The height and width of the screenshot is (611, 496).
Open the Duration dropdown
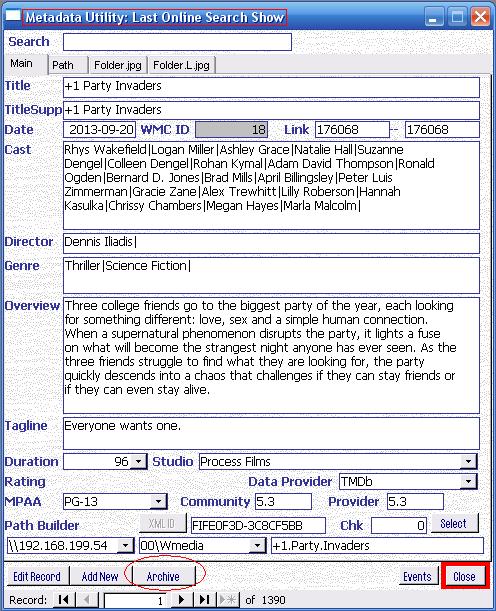click(138, 462)
